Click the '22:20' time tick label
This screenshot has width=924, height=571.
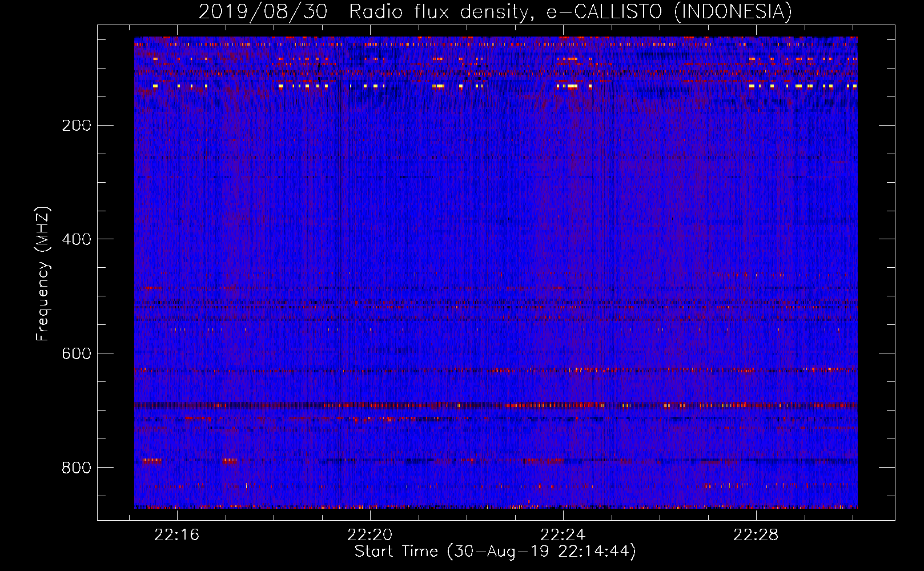click(x=370, y=535)
